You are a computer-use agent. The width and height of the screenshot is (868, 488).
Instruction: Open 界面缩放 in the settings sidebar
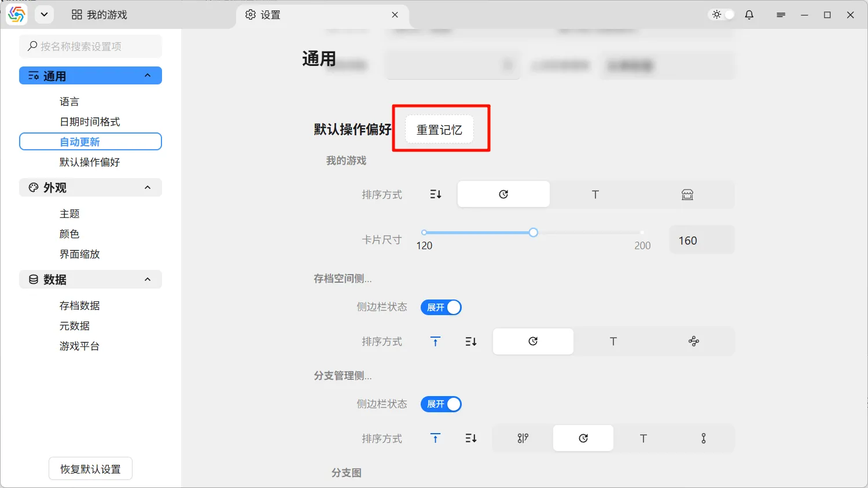pos(80,254)
